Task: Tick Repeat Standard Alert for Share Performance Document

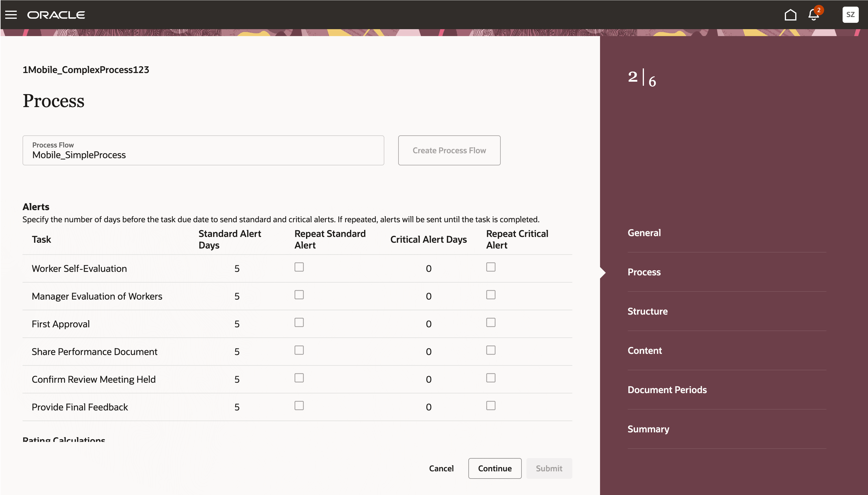Action: coord(299,350)
